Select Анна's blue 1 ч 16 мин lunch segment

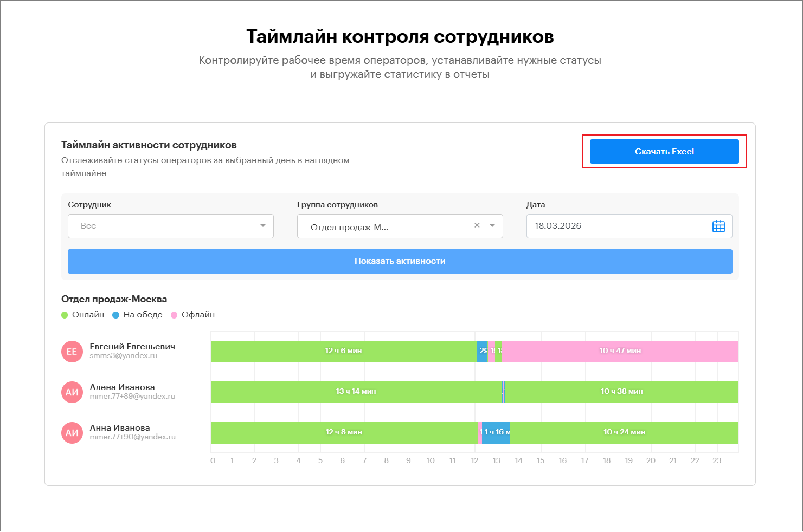pyautogui.click(x=496, y=432)
